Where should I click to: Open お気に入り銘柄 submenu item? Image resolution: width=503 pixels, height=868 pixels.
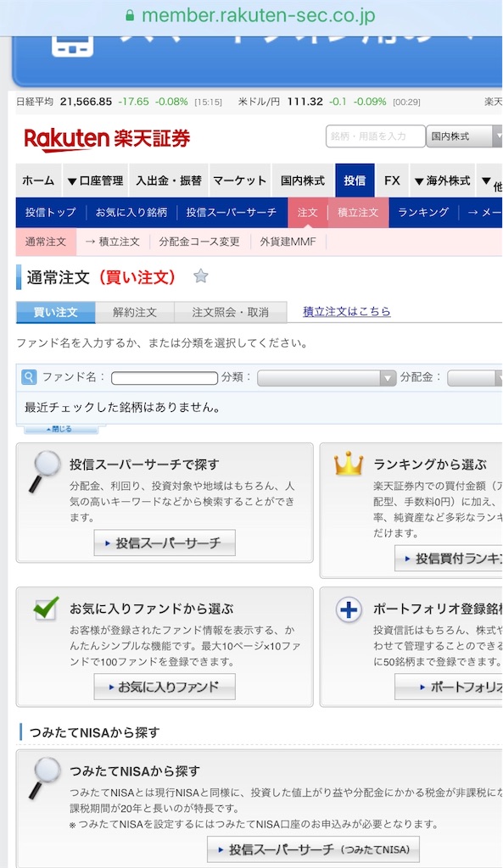click(131, 213)
